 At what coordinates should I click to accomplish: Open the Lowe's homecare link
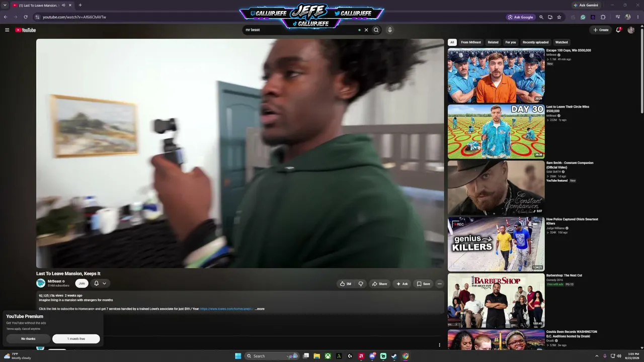coord(226,309)
